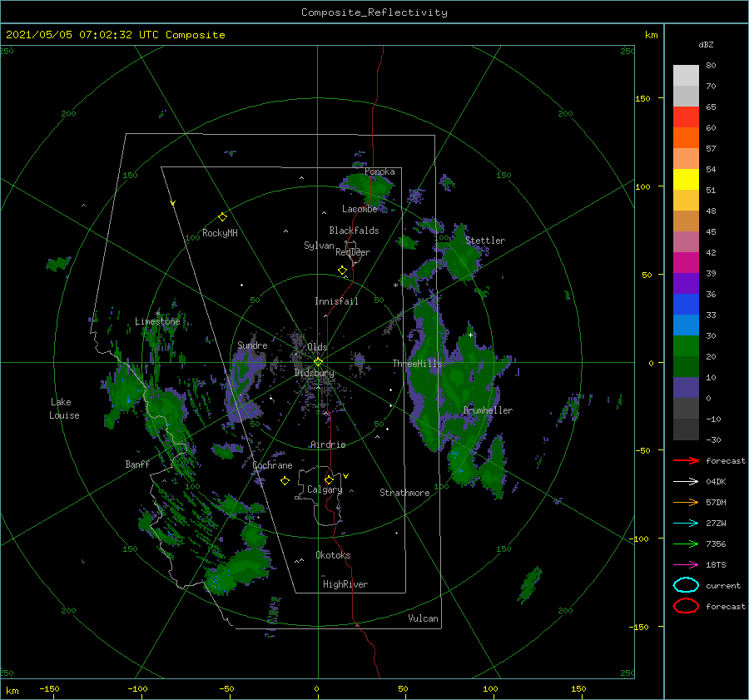The image size is (749, 700).
Task: Click the yellow diamond marker below RedDeer
Action: point(342,271)
